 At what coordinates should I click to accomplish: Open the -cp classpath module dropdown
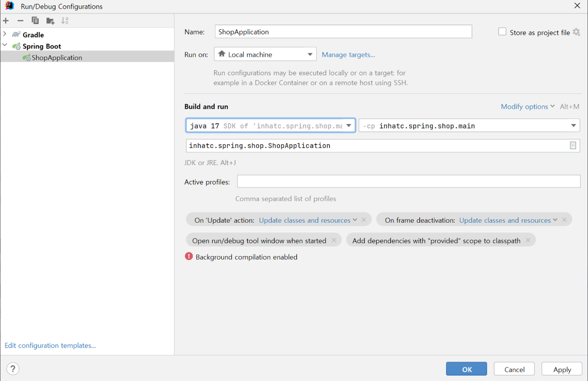pyautogui.click(x=469, y=126)
